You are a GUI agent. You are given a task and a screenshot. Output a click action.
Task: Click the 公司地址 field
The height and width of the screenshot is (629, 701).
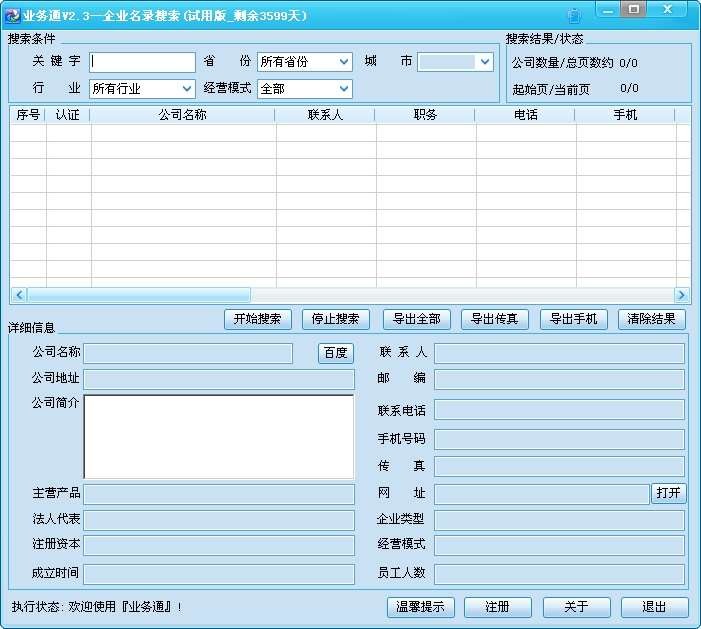(219, 379)
